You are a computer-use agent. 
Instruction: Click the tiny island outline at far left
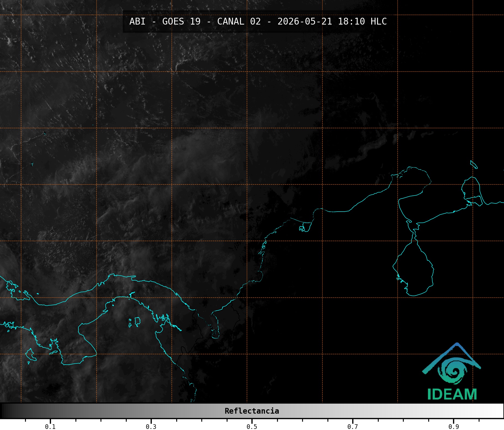(32, 164)
